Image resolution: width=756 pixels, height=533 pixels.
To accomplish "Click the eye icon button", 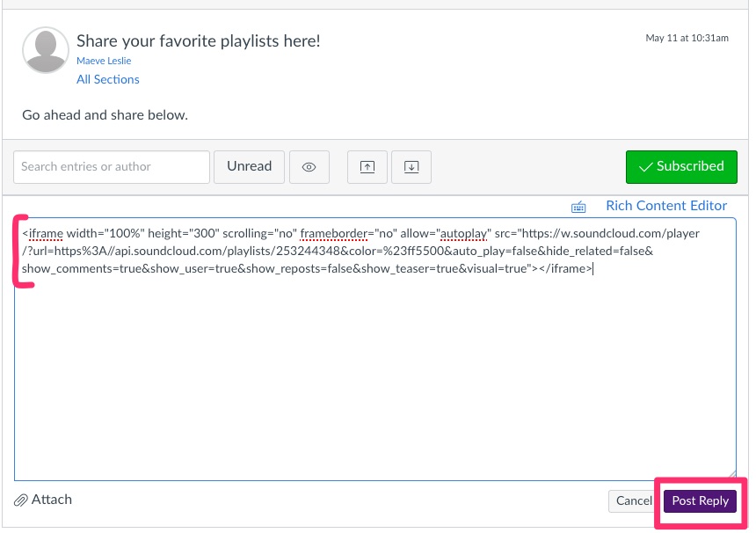I will click(309, 166).
